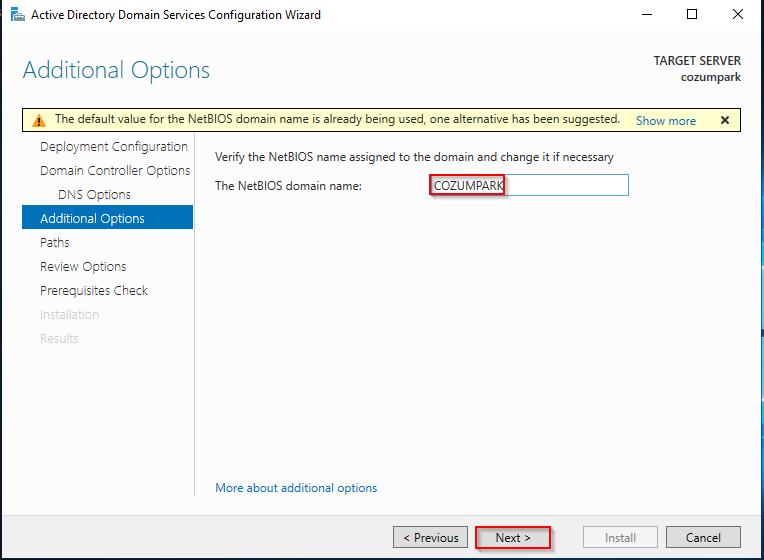Open the Review Options step
The height and width of the screenshot is (560, 764).
point(83,267)
